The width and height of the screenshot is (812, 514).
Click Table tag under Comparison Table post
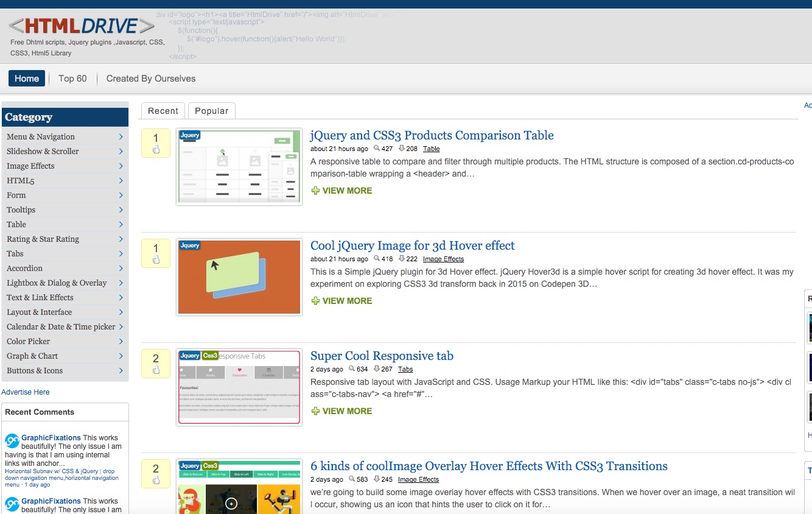(431, 149)
